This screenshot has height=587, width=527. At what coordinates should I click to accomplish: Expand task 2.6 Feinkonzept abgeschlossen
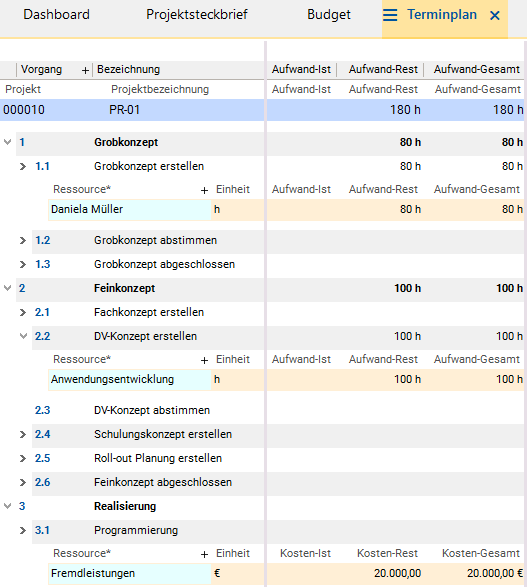tap(23, 482)
